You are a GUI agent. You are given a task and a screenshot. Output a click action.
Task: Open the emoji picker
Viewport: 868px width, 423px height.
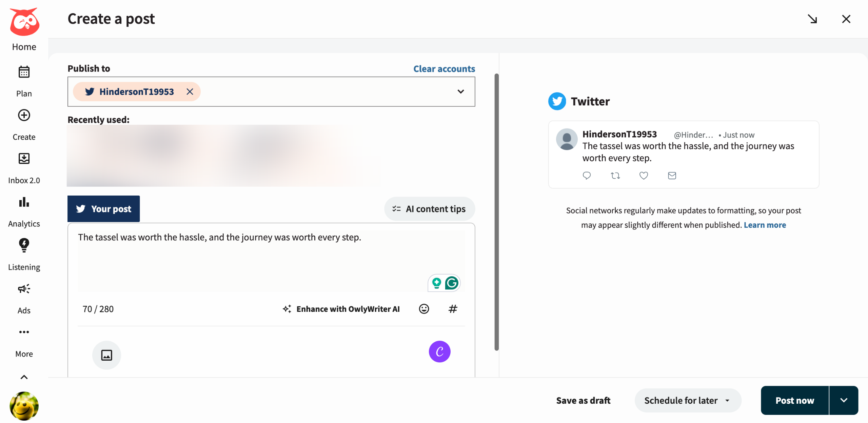click(x=424, y=309)
